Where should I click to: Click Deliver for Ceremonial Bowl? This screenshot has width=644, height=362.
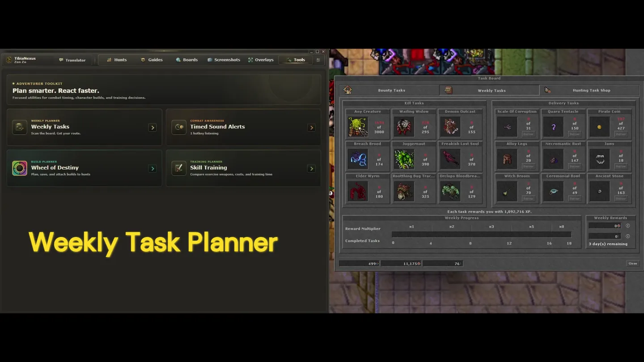click(575, 198)
